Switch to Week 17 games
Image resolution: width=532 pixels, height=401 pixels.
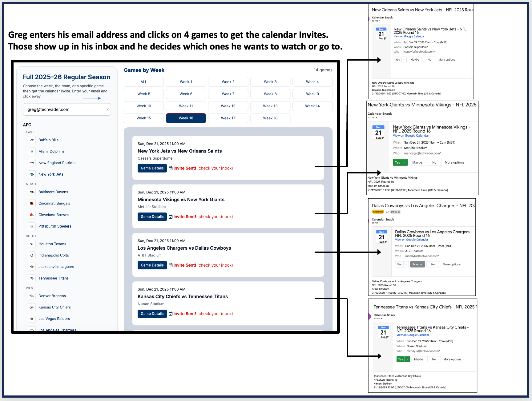[228, 118]
